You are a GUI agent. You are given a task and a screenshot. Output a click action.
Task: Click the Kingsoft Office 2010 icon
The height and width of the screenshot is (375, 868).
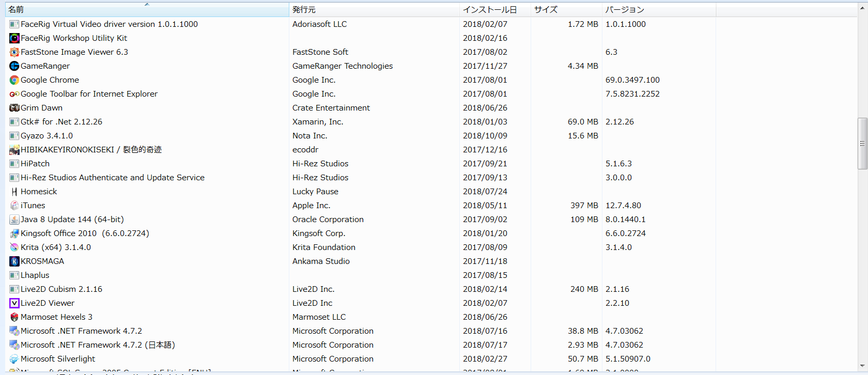14,233
